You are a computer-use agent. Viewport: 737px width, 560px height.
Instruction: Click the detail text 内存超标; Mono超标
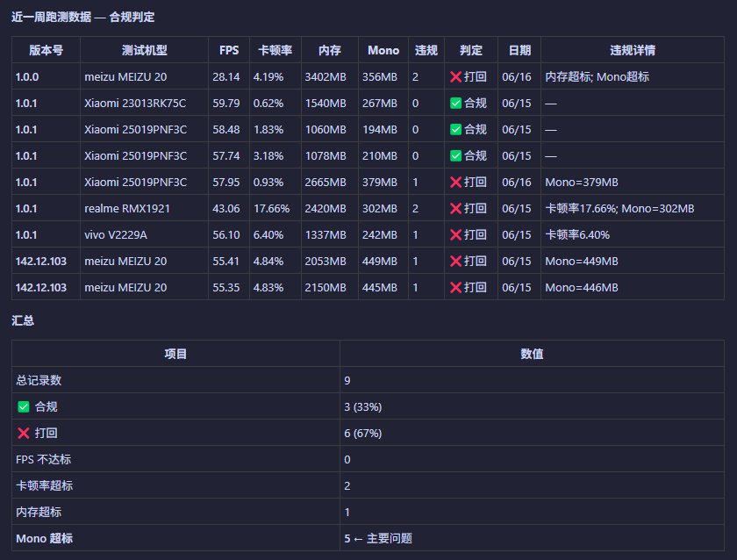(597, 76)
